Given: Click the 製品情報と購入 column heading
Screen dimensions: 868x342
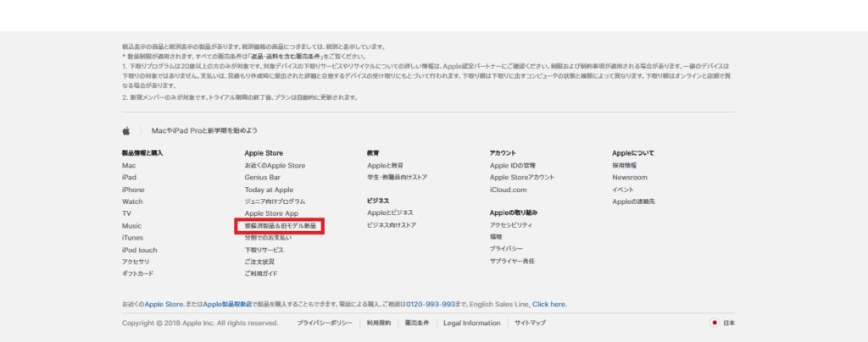Looking at the screenshot, I should (x=142, y=153).
